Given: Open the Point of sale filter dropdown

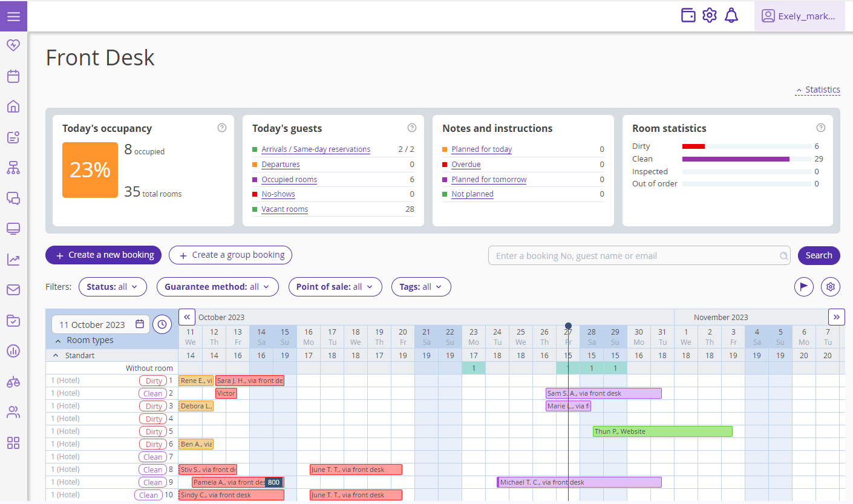Looking at the screenshot, I should [335, 287].
